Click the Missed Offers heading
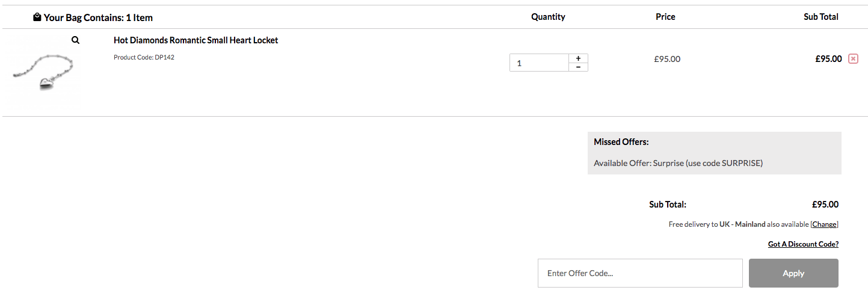 621,143
